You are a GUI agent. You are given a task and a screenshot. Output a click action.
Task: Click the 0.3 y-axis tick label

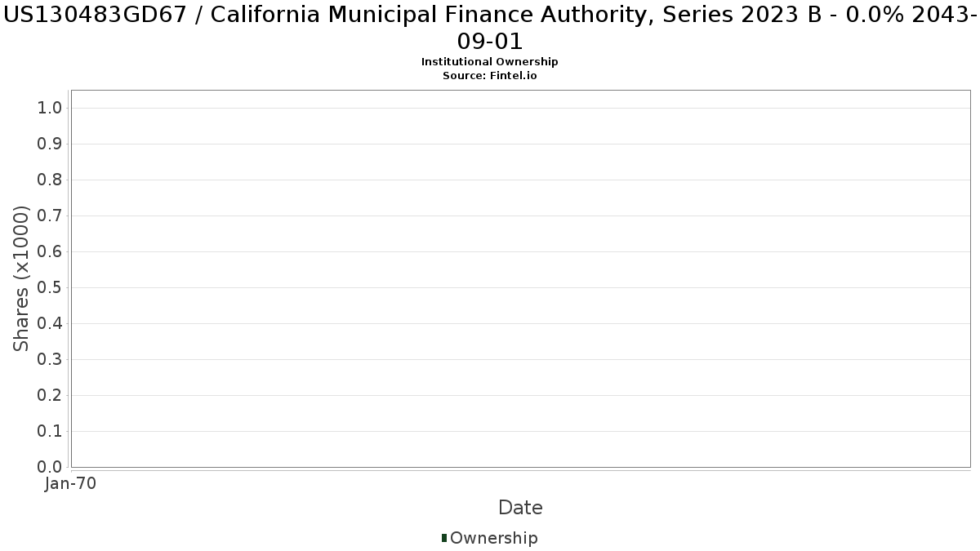(50, 359)
